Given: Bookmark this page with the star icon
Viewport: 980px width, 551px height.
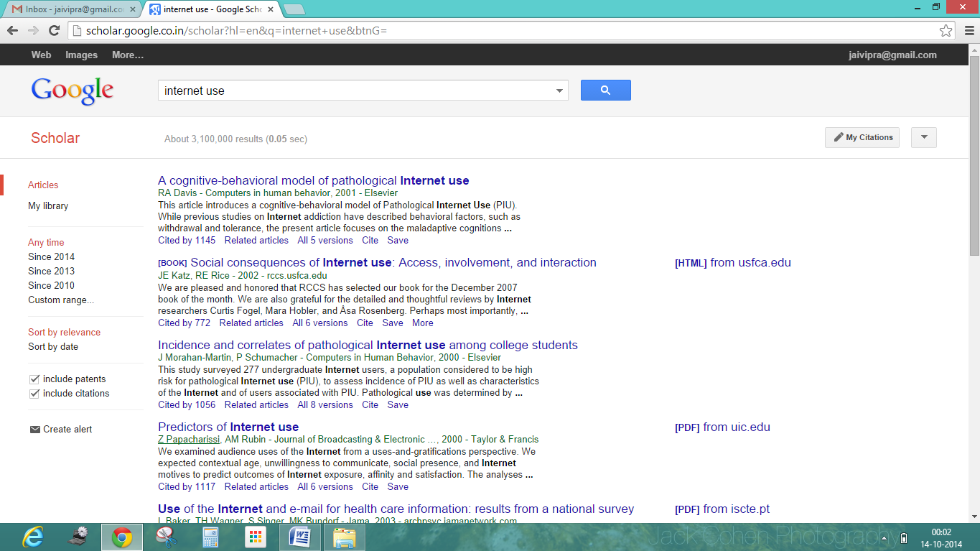Looking at the screenshot, I should click(x=946, y=30).
